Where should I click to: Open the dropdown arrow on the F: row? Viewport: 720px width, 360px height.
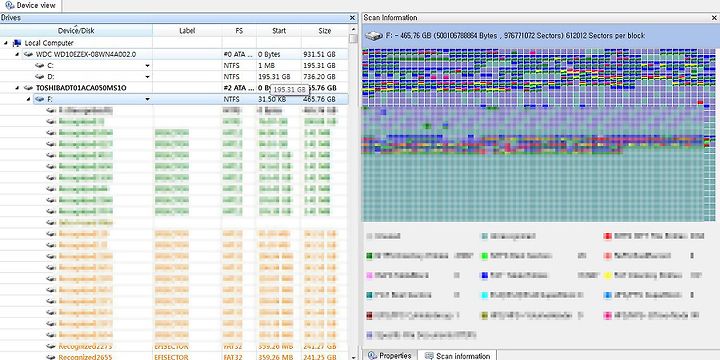point(147,99)
